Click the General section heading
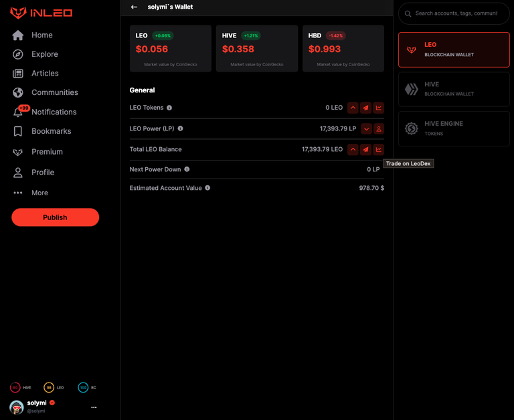514x420 pixels. [x=142, y=90]
